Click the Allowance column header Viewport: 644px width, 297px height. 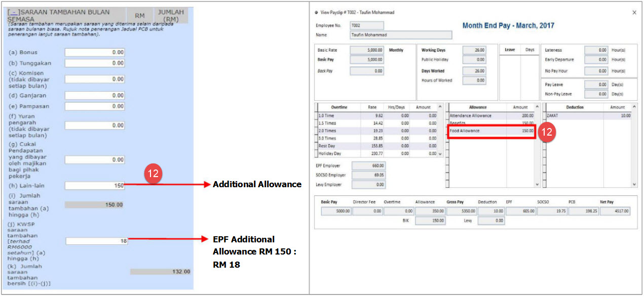point(477,107)
